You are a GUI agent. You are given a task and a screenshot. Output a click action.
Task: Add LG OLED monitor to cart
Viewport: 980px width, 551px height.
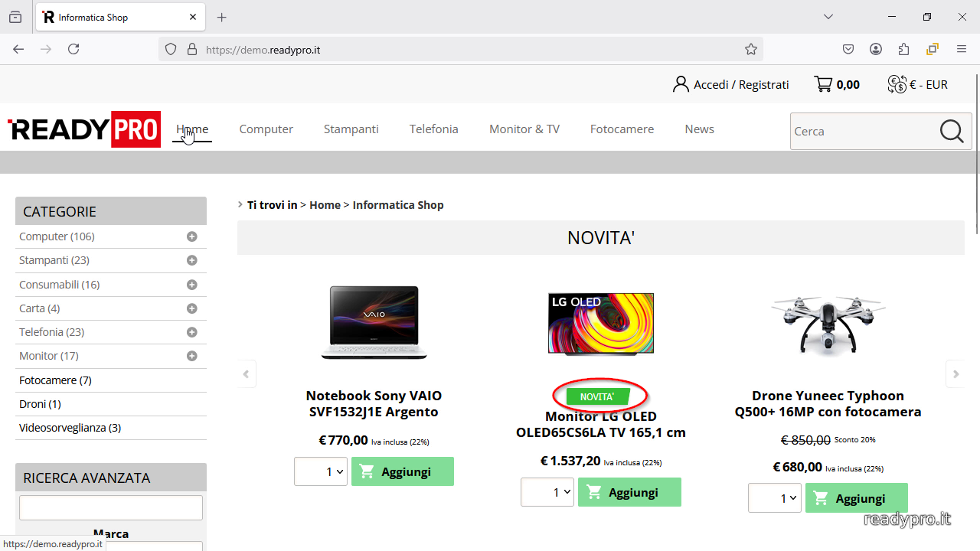[629, 492]
